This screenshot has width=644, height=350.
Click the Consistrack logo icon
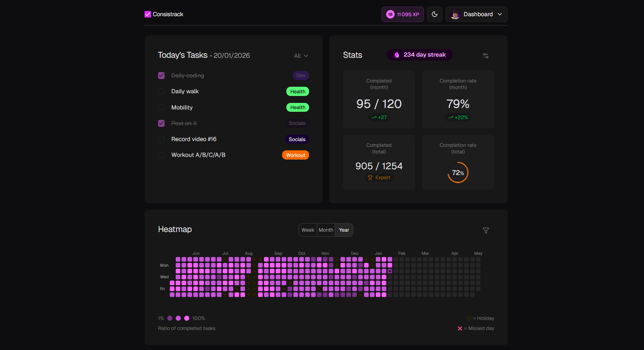point(148,14)
